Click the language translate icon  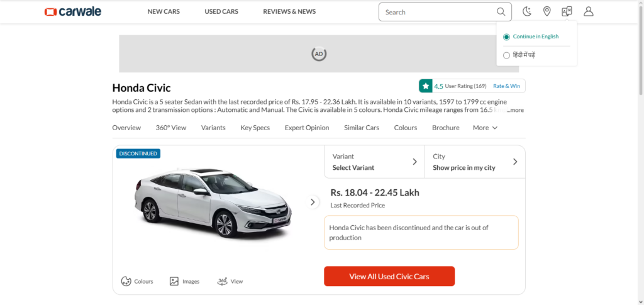(567, 11)
